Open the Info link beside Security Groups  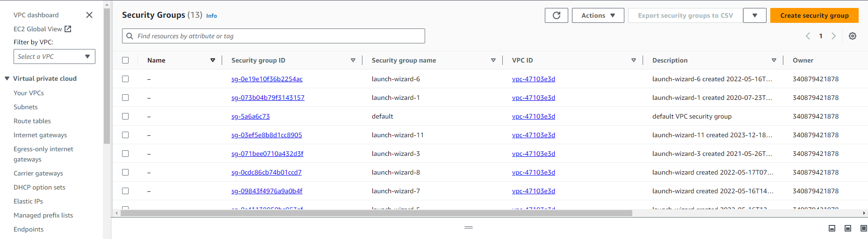tap(211, 15)
